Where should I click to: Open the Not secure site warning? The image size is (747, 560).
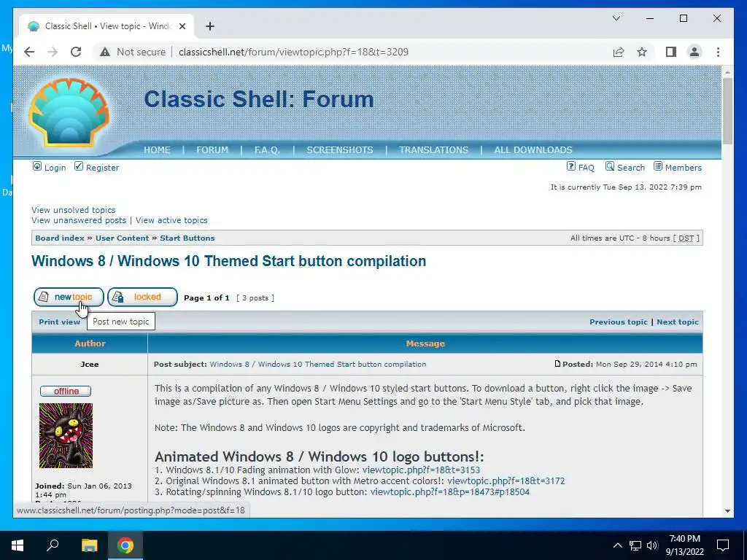[x=133, y=52]
